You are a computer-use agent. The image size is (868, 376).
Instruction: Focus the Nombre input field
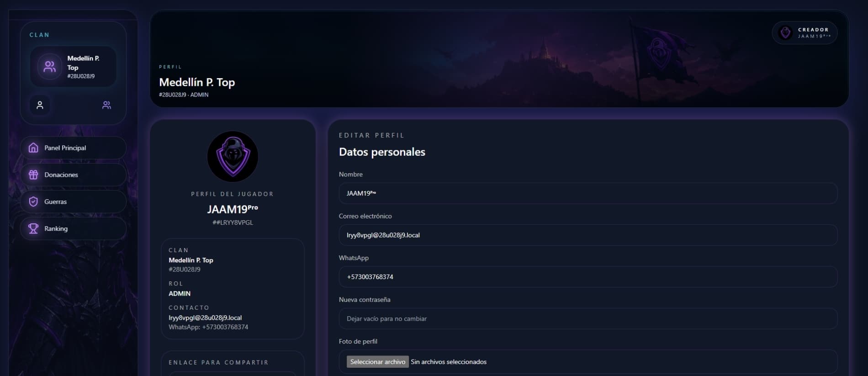588,193
